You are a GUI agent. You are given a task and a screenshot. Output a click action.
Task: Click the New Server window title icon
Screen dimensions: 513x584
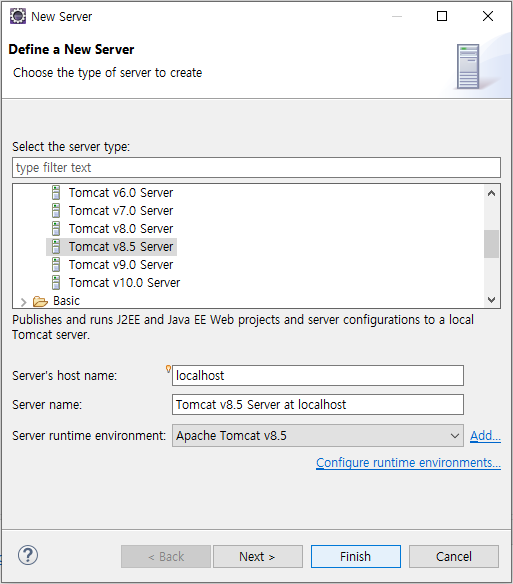[x=18, y=16]
